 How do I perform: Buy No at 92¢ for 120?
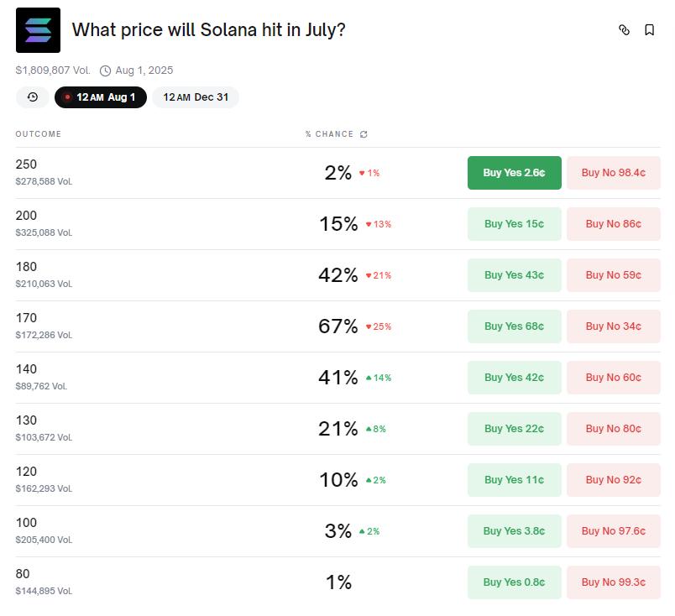click(x=613, y=480)
